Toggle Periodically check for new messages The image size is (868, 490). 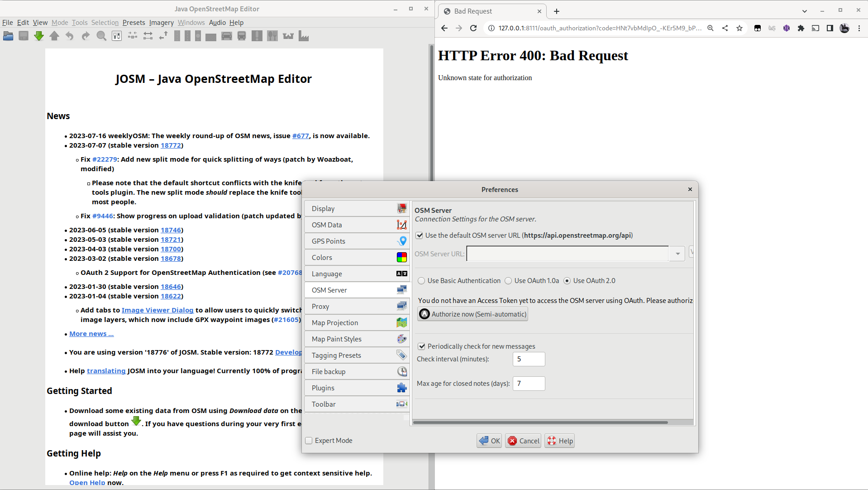pyautogui.click(x=422, y=346)
